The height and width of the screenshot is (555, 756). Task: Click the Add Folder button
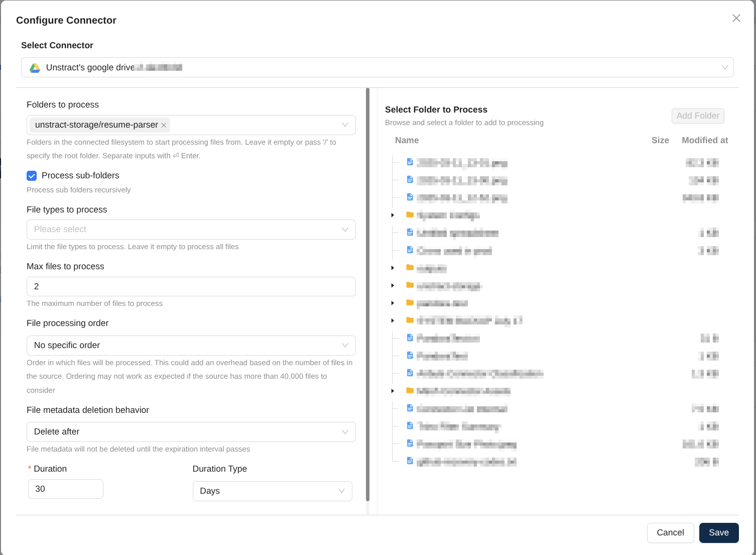[x=698, y=116]
